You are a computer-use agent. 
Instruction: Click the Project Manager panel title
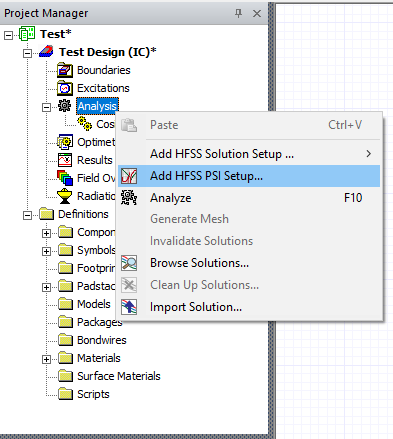[46, 13]
